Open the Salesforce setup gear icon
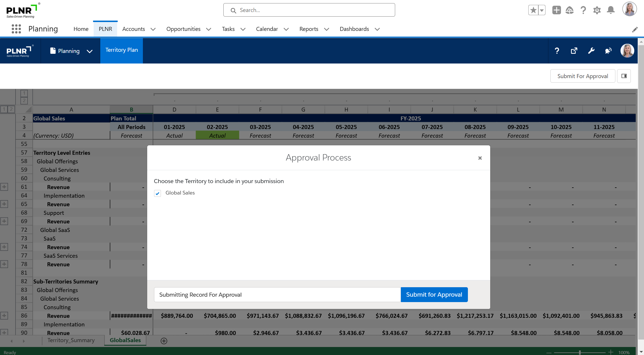The height and width of the screenshot is (355, 644). [597, 10]
